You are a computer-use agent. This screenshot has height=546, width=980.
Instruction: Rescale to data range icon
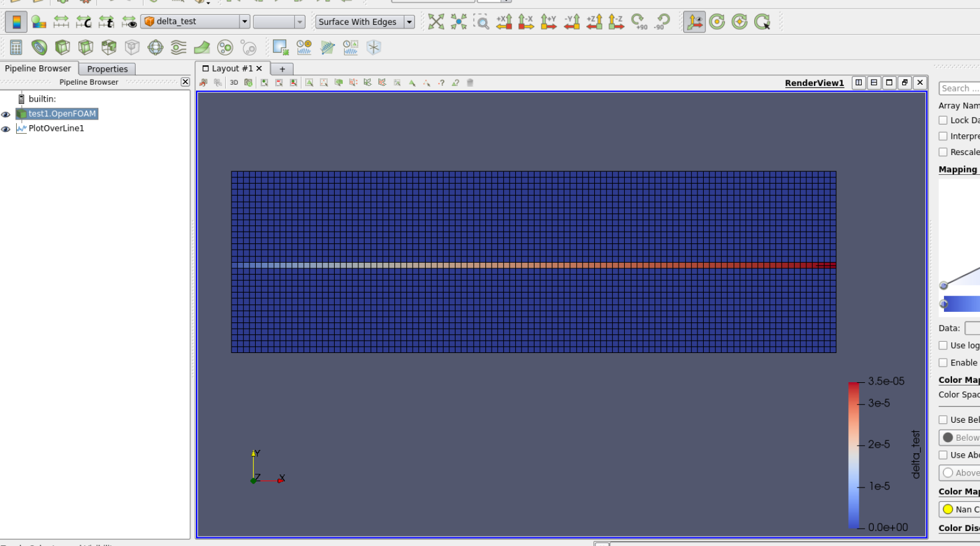[61, 22]
